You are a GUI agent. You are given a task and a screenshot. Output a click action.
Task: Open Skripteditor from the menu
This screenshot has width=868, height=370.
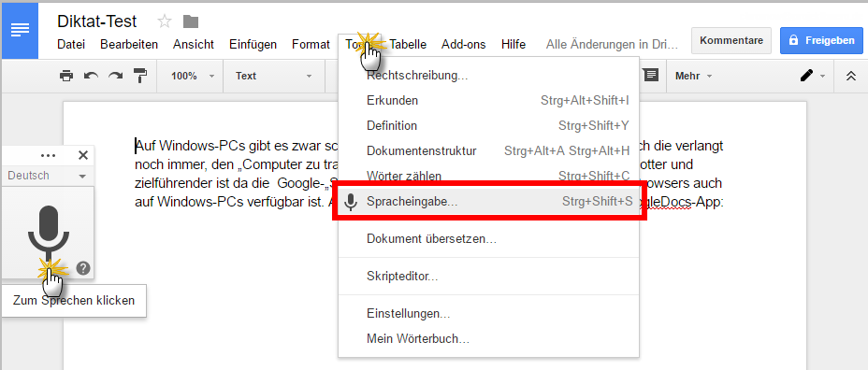[x=489, y=277]
